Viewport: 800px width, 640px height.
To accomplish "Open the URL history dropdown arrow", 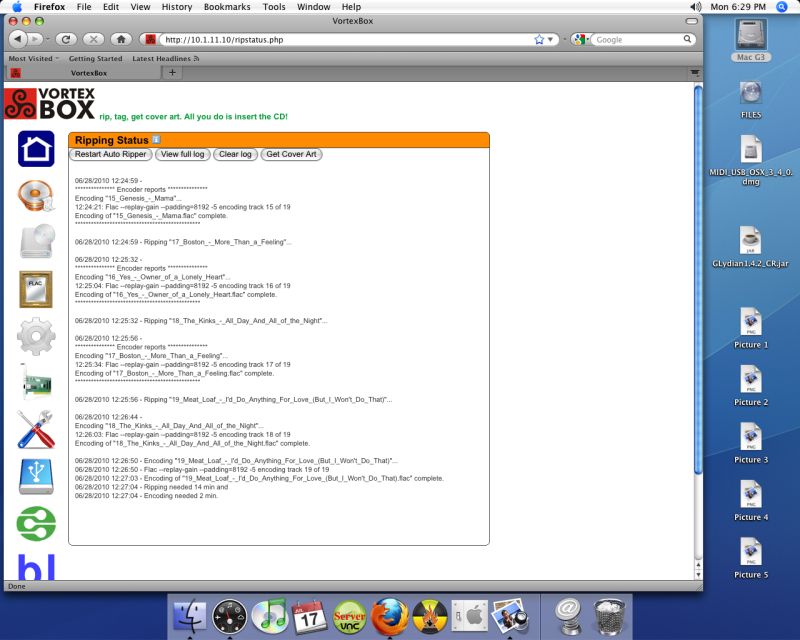I will pos(551,39).
